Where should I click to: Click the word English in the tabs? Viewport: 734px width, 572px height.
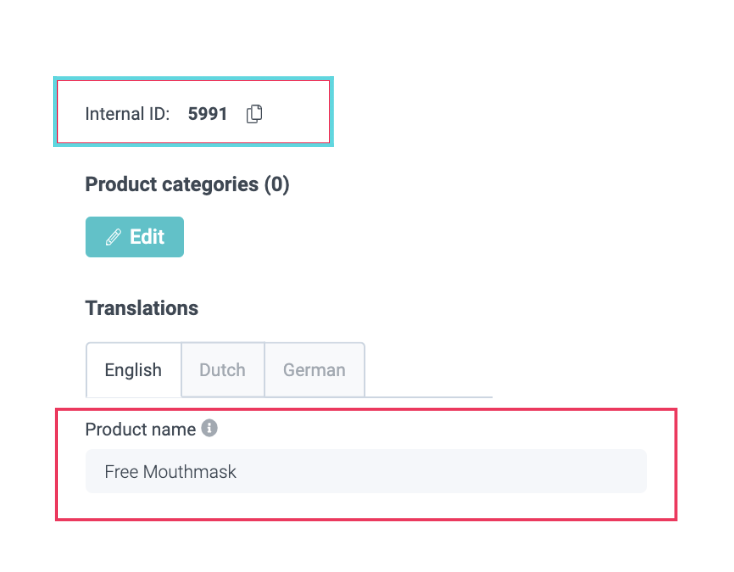(133, 370)
